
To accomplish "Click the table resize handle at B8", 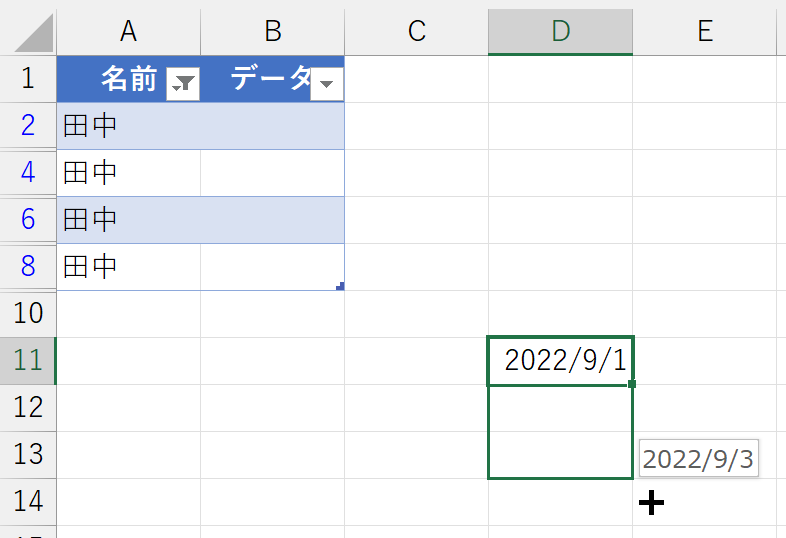I will click(340, 286).
